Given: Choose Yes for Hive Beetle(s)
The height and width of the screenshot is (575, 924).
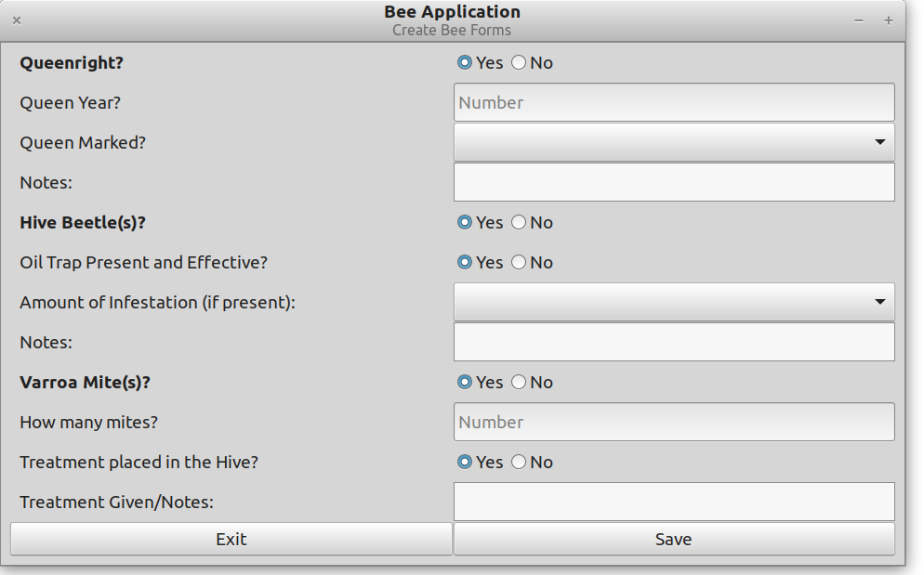Looking at the screenshot, I should pos(464,222).
